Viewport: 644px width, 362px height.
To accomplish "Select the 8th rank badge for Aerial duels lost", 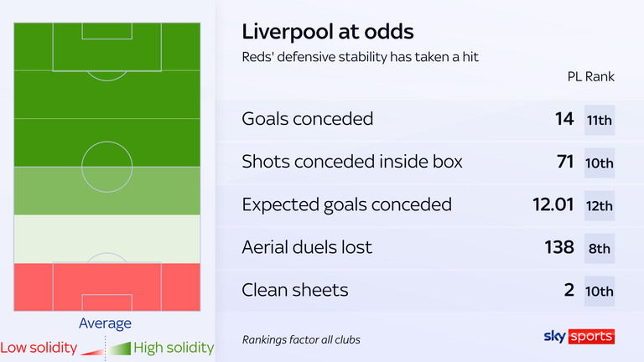I will pos(600,248).
